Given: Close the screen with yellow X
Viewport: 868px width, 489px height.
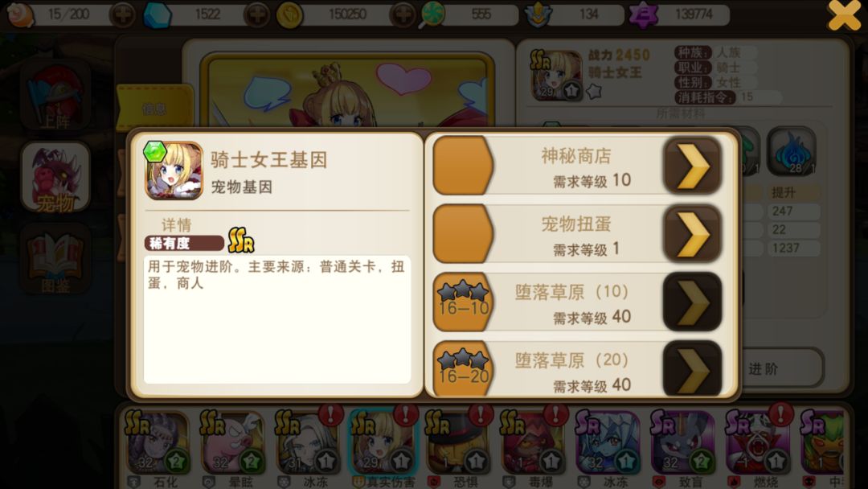Looking at the screenshot, I should pos(844,15).
